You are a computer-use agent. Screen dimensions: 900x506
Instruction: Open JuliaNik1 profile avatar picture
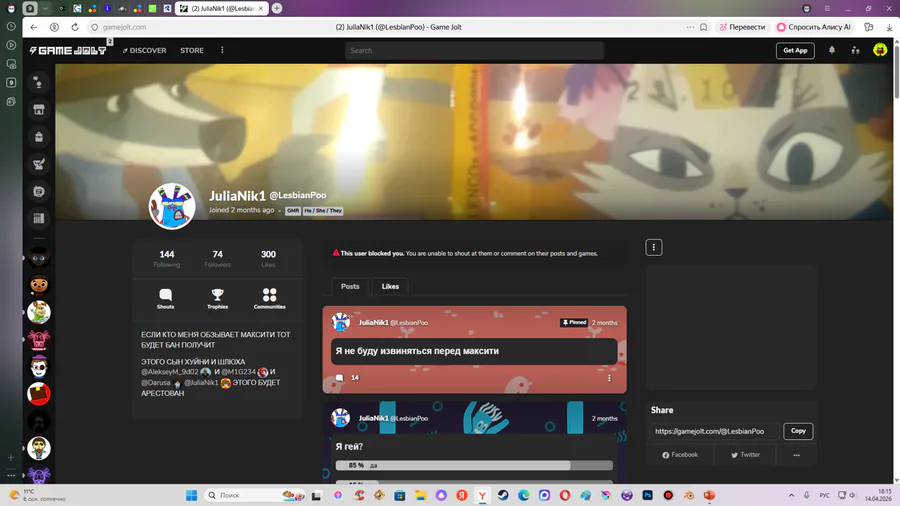click(x=172, y=207)
